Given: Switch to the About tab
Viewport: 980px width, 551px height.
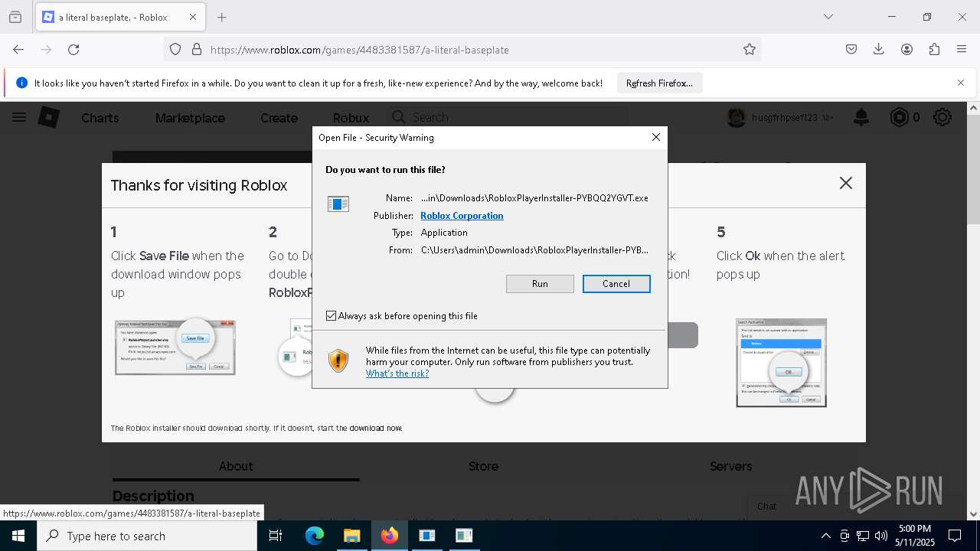Looking at the screenshot, I should (x=236, y=466).
